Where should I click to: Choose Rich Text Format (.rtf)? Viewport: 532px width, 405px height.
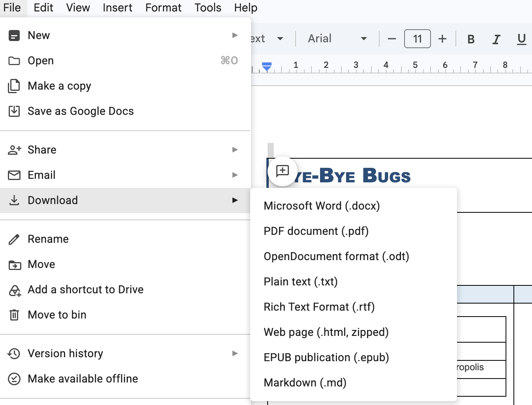click(354, 307)
